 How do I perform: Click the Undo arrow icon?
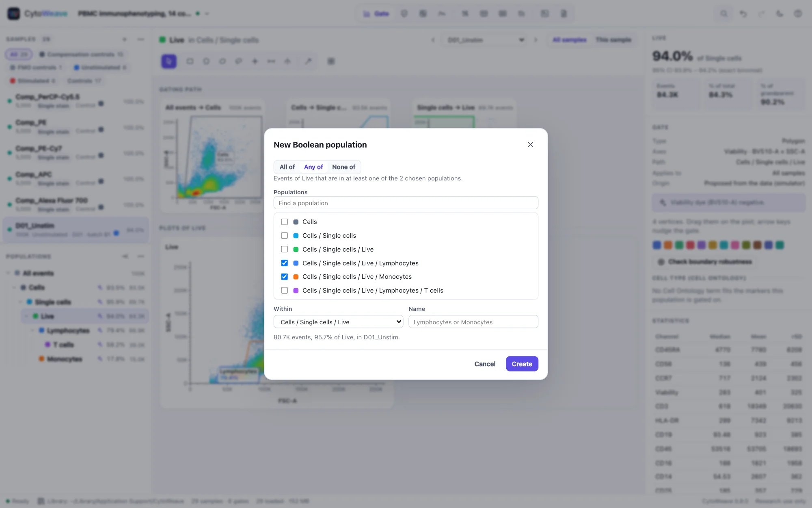[x=743, y=14]
